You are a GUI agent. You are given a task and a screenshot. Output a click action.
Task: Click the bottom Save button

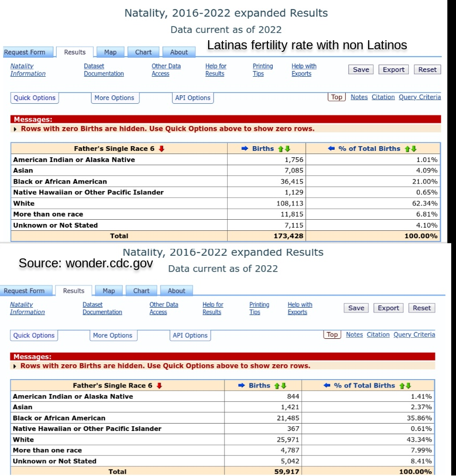356,308
